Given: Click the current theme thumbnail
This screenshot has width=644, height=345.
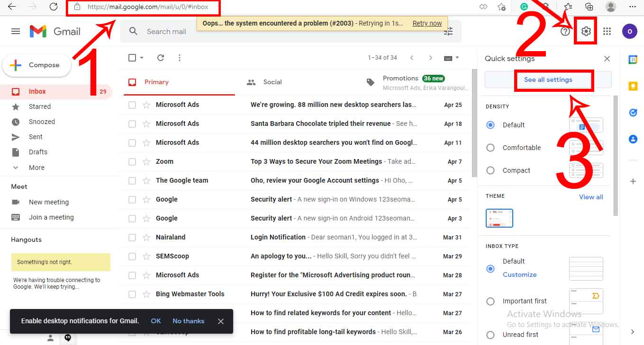Looking at the screenshot, I should (499, 218).
